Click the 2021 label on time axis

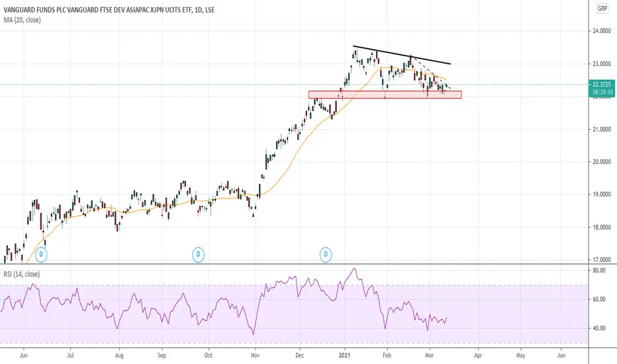tap(345, 355)
